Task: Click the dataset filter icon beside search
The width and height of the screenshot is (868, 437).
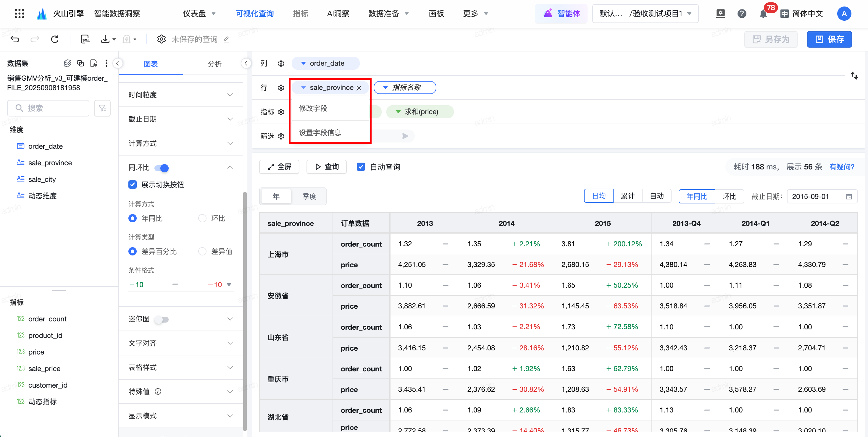Action: point(102,108)
